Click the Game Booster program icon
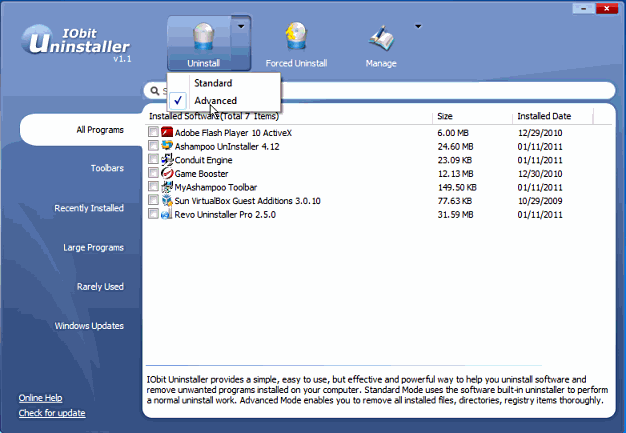This screenshot has height=433, width=626. click(167, 173)
